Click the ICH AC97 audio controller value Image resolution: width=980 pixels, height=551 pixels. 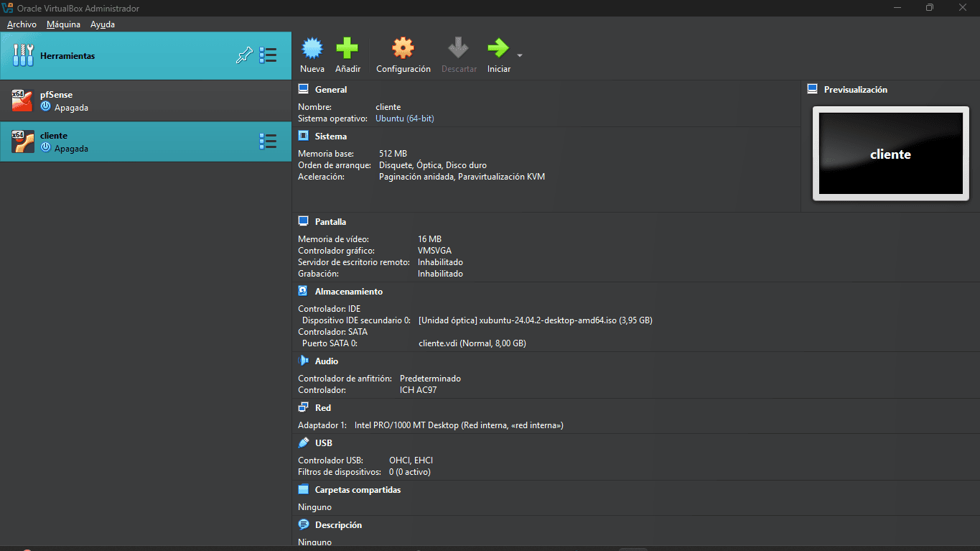coord(418,390)
